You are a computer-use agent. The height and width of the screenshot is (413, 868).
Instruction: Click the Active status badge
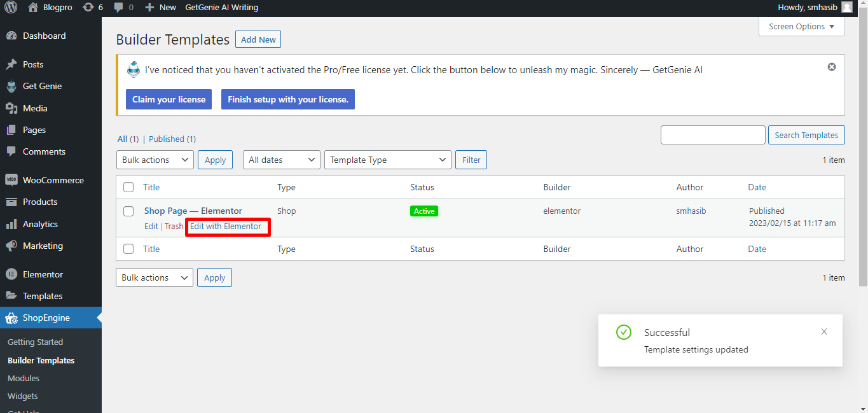pyautogui.click(x=424, y=211)
